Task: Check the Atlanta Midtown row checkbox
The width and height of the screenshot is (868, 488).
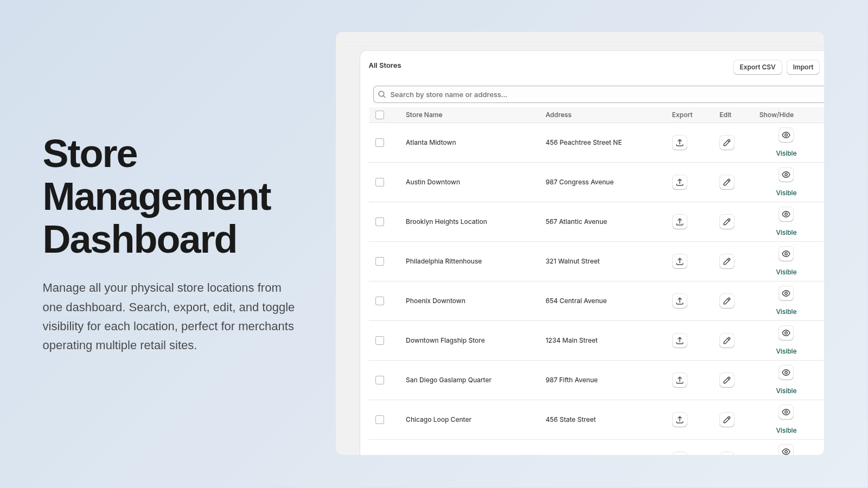Action: point(380,143)
